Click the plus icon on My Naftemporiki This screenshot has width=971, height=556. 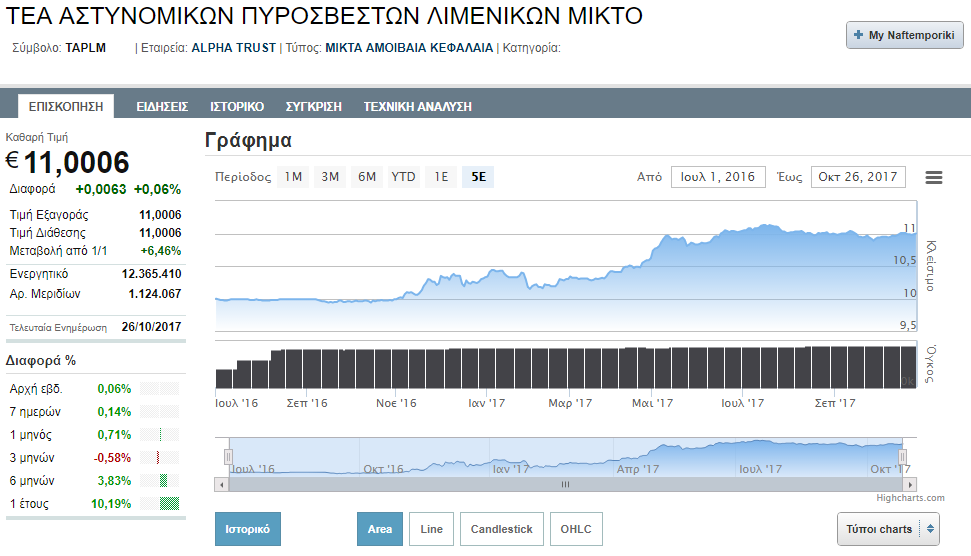[858, 35]
